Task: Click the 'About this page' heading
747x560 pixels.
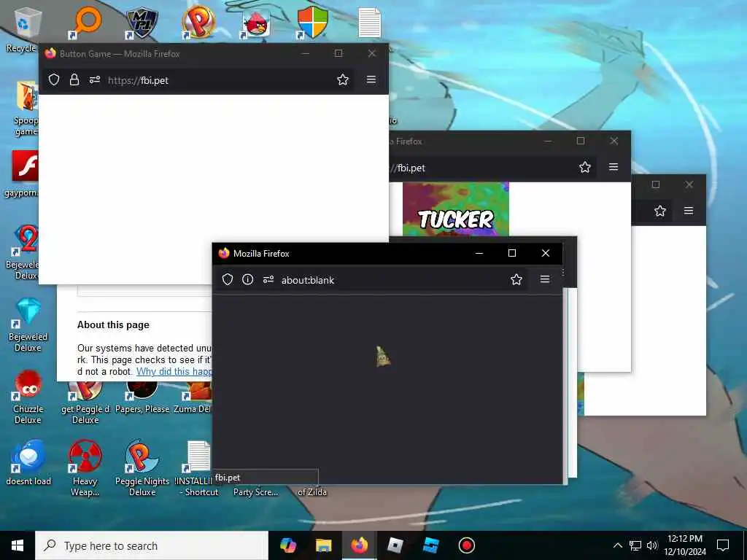Action: (x=113, y=324)
